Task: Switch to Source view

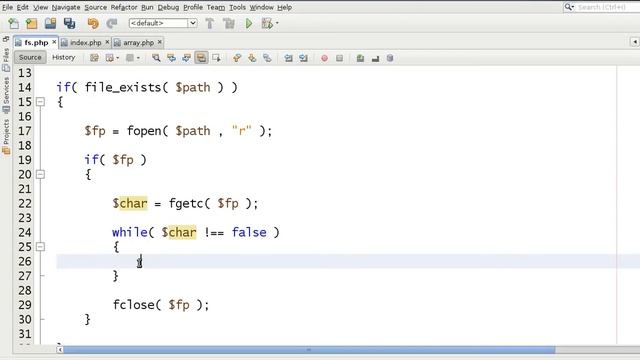Action: tap(30, 58)
